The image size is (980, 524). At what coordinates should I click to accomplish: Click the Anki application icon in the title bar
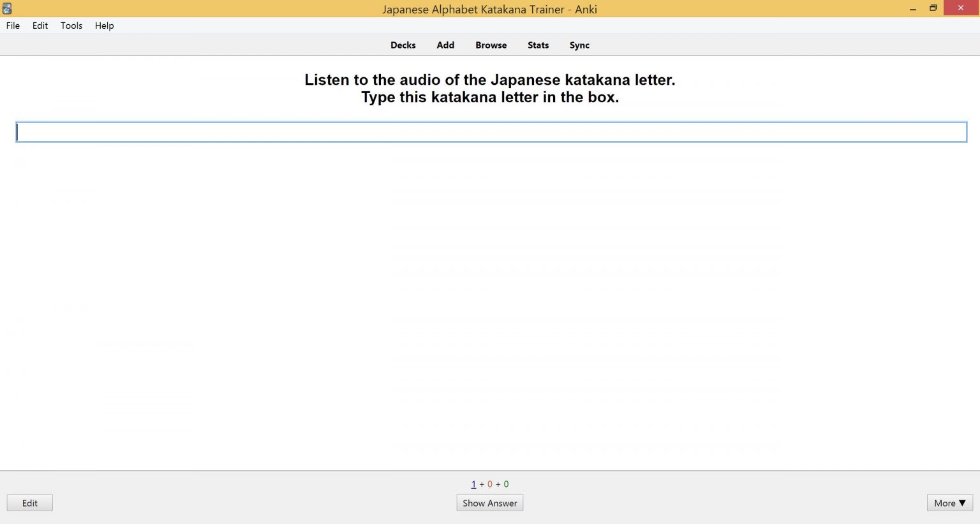(x=6, y=8)
